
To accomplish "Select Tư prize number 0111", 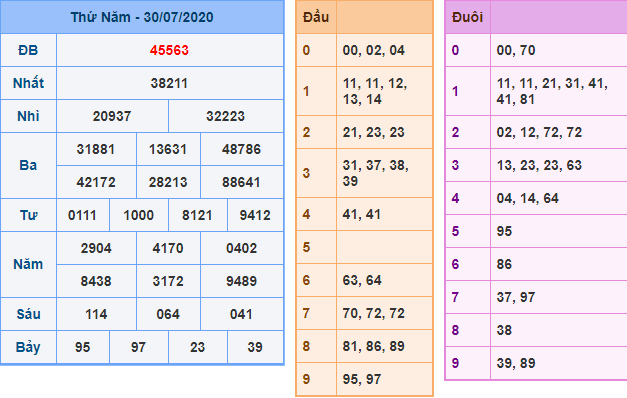I will pos(82,216).
